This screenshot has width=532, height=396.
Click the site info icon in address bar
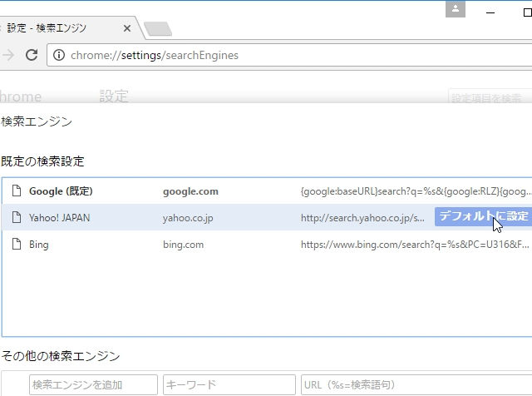click(59, 55)
